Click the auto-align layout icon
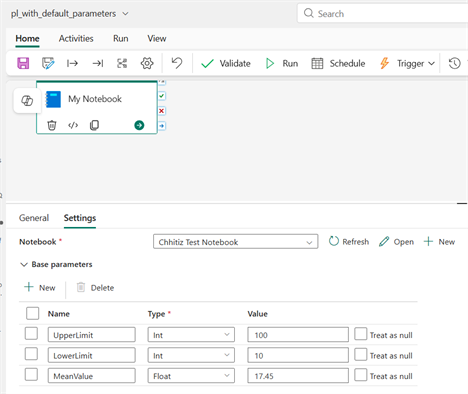This screenshot has width=468, height=394. point(122,63)
